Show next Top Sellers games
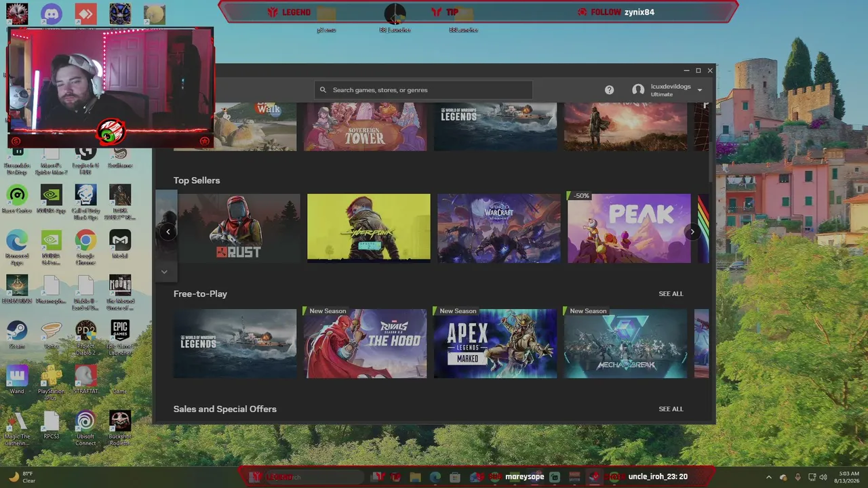The height and width of the screenshot is (488, 868). point(692,232)
